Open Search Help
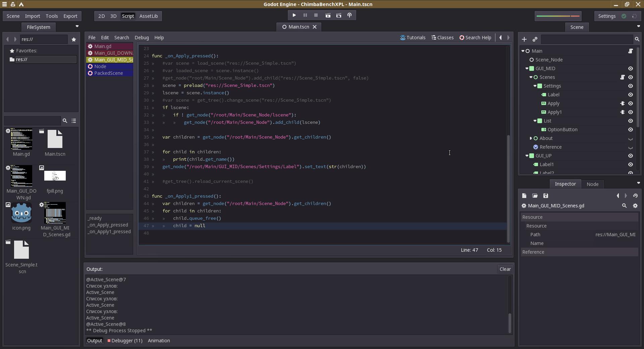The width and height of the screenshot is (644, 349). 475,38
